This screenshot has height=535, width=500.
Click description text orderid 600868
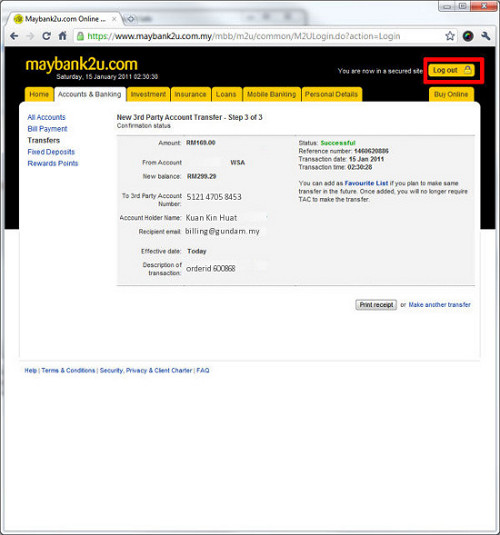pos(211,269)
